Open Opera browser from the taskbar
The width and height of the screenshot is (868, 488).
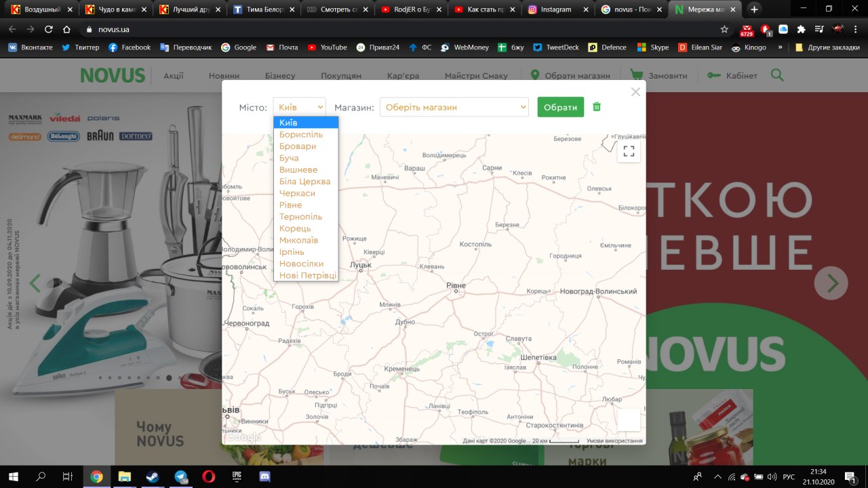coord(208,476)
